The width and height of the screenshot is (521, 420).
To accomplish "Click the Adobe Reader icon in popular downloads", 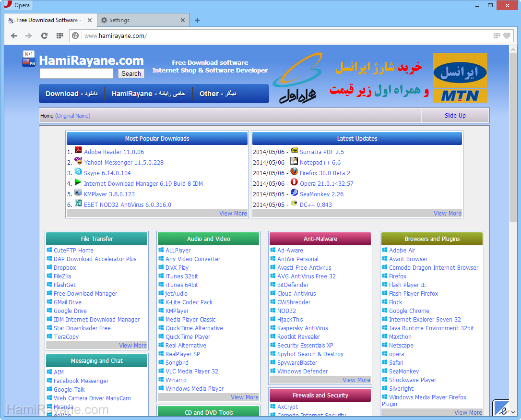I will tap(78, 151).
